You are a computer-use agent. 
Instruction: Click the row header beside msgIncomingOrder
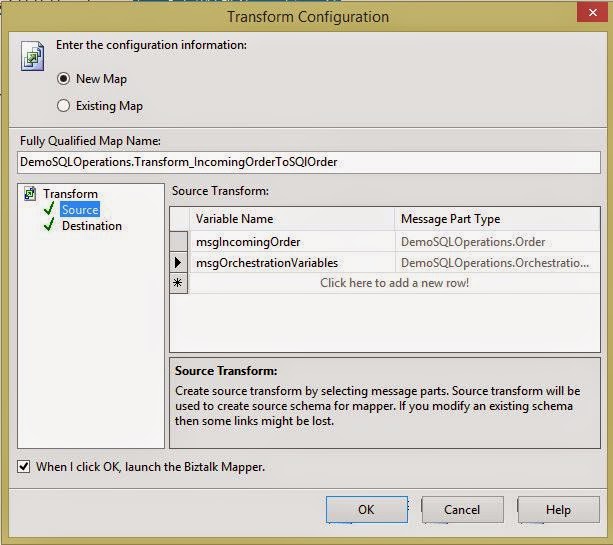[x=178, y=241]
